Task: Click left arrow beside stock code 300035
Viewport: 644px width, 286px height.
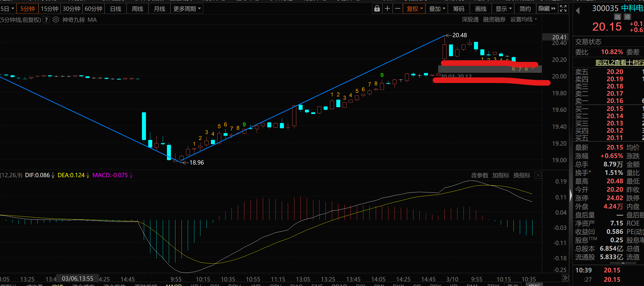Action: pyautogui.click(x=578, y=11)
